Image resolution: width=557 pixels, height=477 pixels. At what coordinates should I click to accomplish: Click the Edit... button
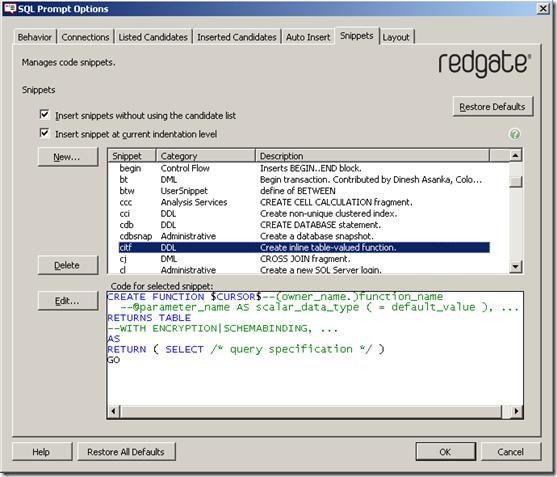[67, 301]
